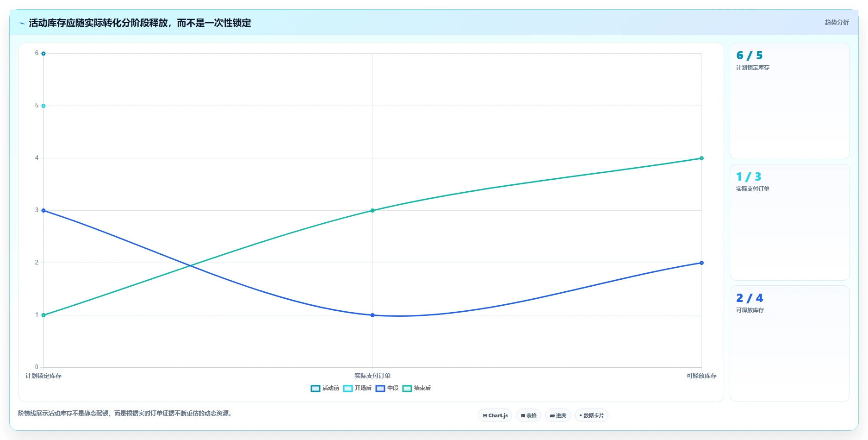
Task: Toggle the 结束后 legend swatch
Action: click(x=407, y=389)
